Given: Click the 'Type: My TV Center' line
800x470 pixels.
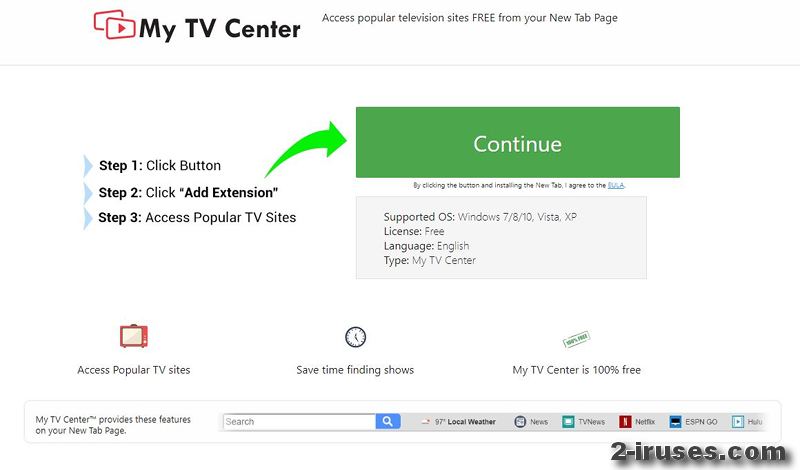Looking at the screenshot, I should pos(430,260).
